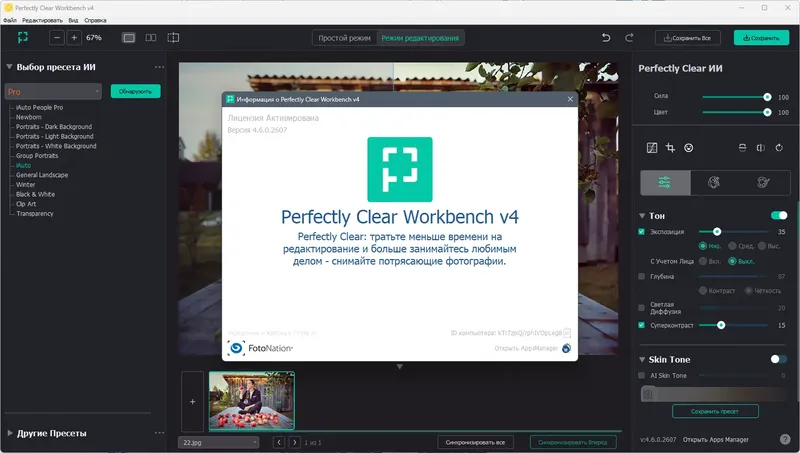This screenshot has width=800, height=453.
Task: Select the Выс. exposure radio button
Action: [x=762, y=246]
